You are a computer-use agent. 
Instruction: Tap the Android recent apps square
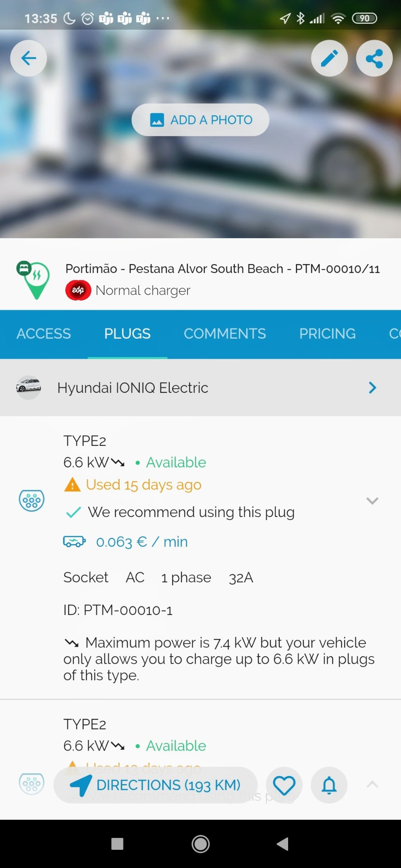tap(117, 844)
